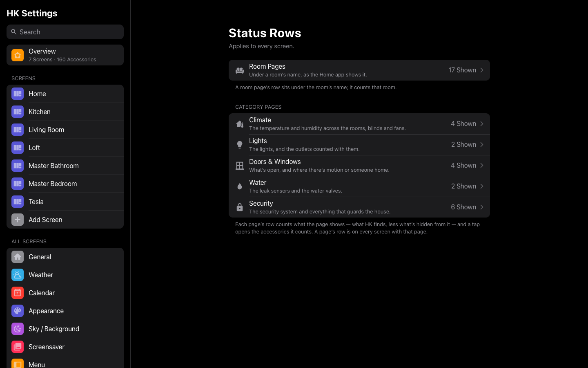588x368 pixels.
Task: Open the Water row chevron
Action: pyautogui.click(x=482, y=186)
